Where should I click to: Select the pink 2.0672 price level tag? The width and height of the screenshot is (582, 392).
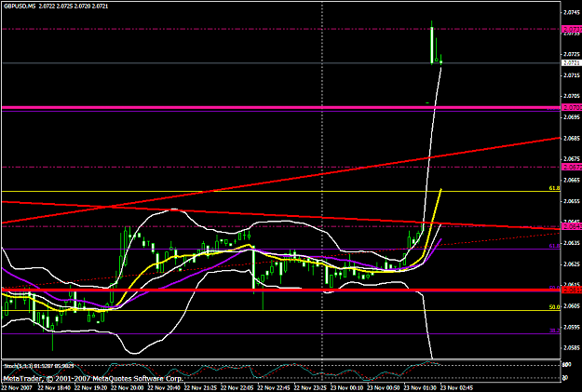click(572, 167)
